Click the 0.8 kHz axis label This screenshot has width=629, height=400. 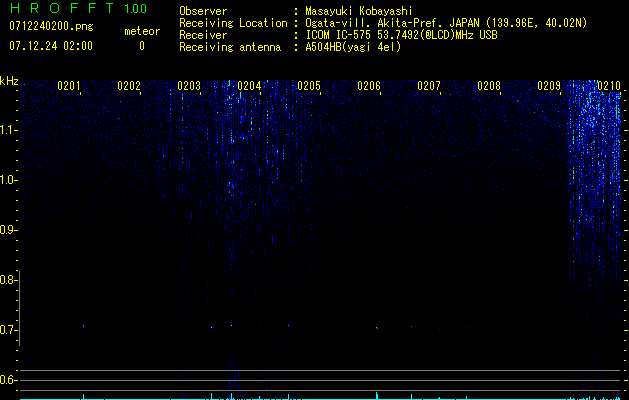pyautogui.click(x=7, y=280)
